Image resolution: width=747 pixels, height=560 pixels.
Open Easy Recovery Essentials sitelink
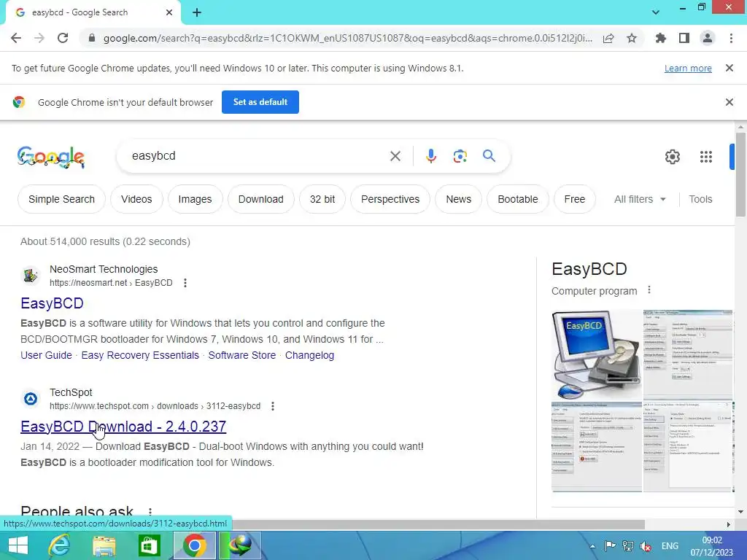coord(140,355)
